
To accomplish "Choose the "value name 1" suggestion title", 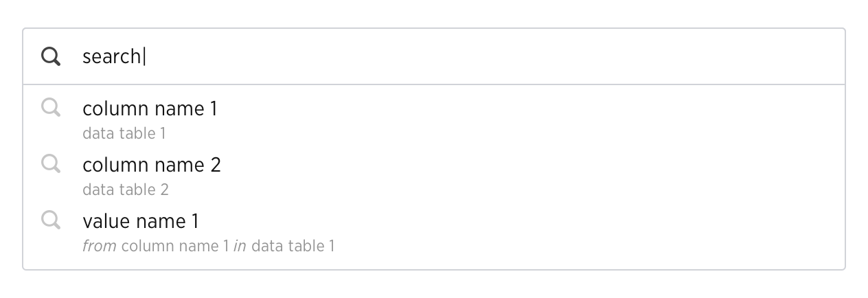I will [140, 221].
